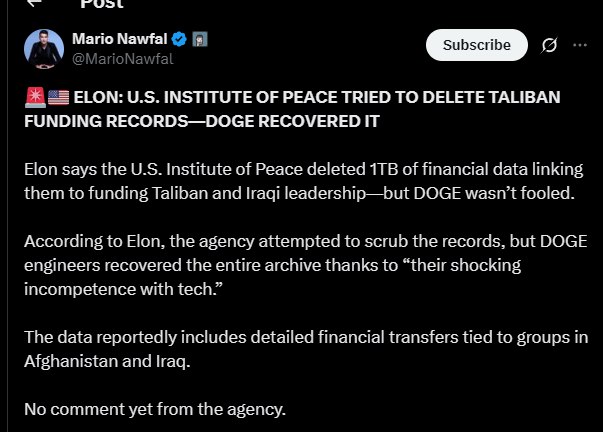Open Mario Nawfal's profile picture
This screenshot has width=603, height=432.
coord(42,49)
